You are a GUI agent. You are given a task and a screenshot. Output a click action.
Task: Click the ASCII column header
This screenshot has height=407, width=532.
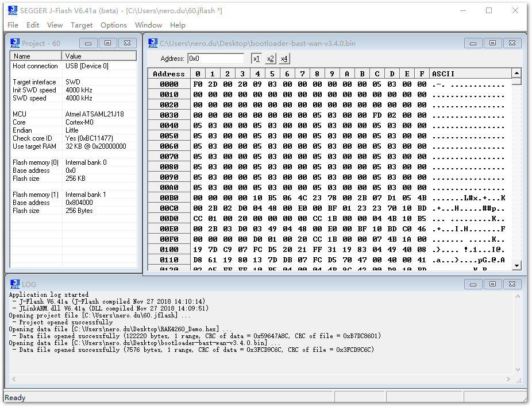(x=471, y=73)
